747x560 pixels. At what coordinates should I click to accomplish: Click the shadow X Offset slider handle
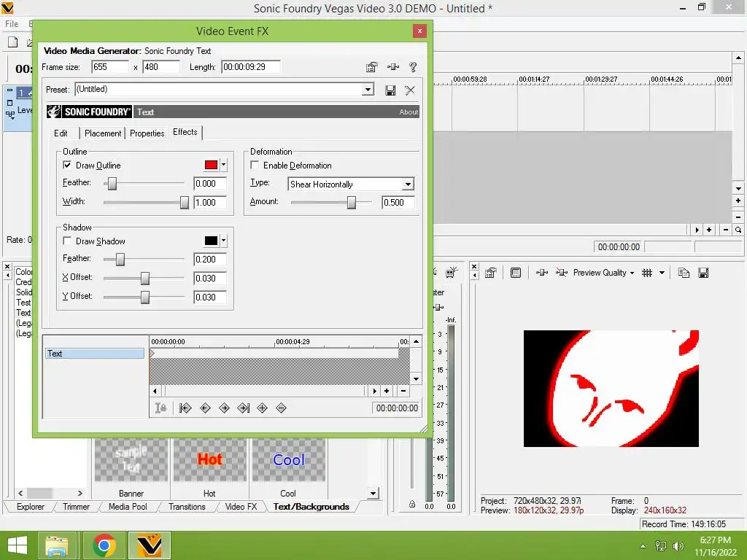click(x=145, y=278)
